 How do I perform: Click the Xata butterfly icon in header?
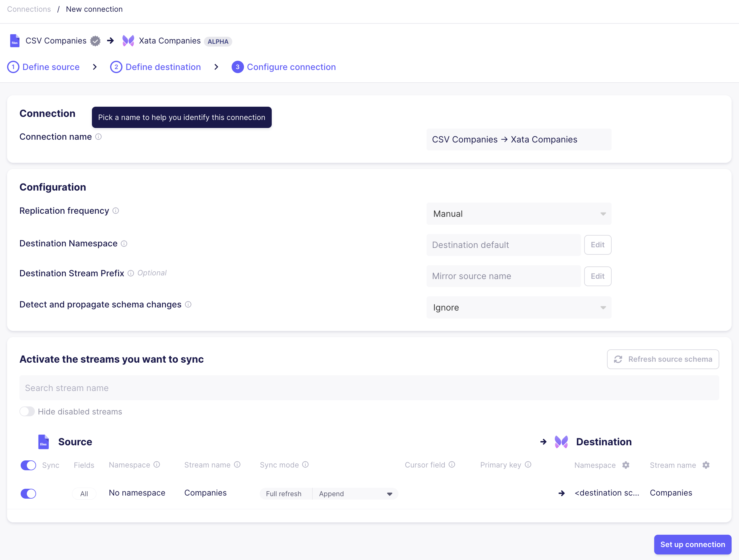[128, 41]
